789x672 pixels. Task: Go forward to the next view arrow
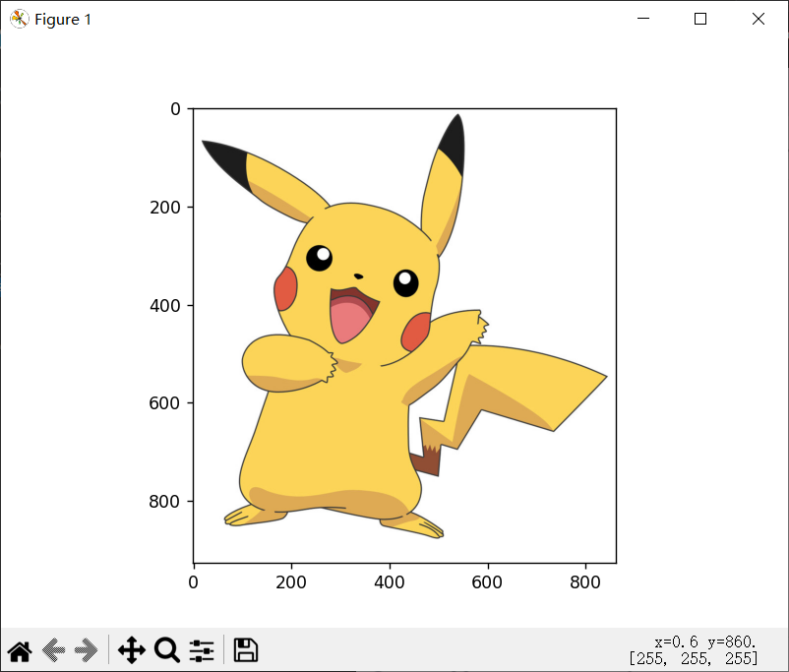86,650
